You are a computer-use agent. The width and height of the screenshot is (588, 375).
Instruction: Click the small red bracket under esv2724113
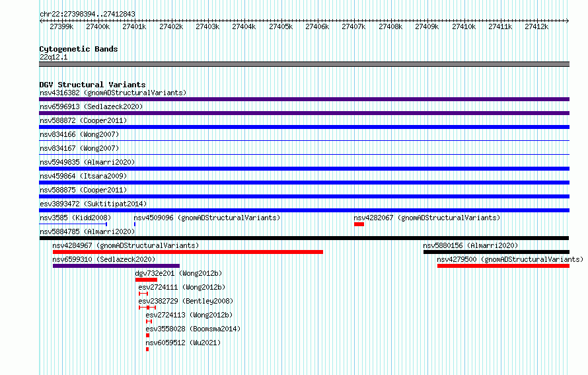[x=149, y=321]
